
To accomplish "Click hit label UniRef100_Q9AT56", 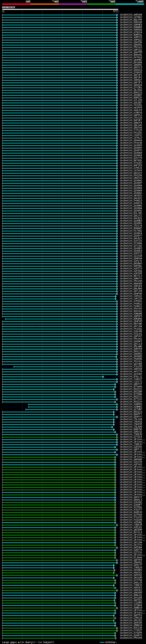I will 131,42.
